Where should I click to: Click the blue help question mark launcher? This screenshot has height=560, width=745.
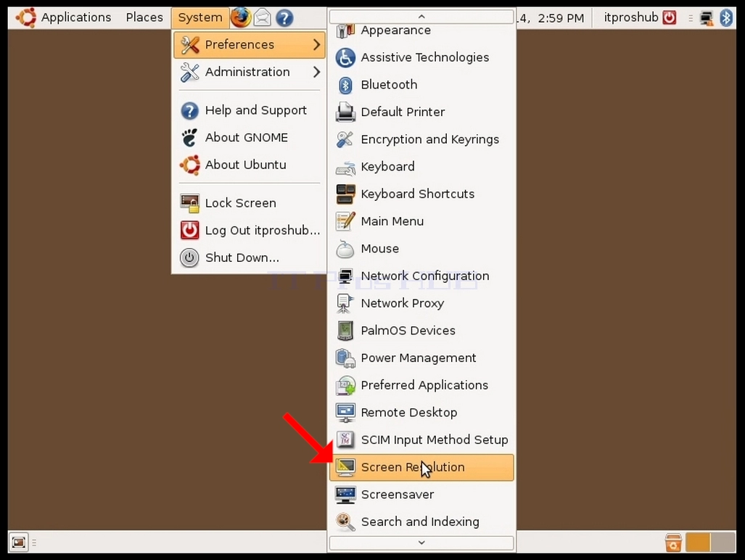[x=284, y=18]
